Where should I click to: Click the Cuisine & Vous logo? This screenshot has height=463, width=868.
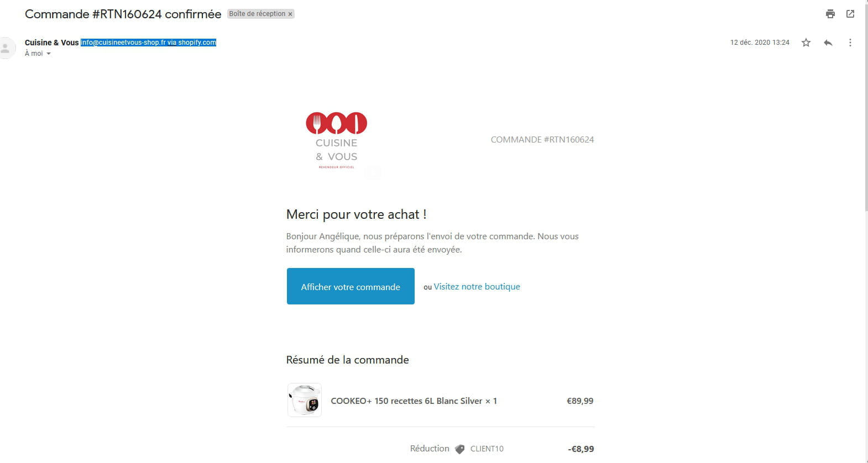[x=336, y=140]
